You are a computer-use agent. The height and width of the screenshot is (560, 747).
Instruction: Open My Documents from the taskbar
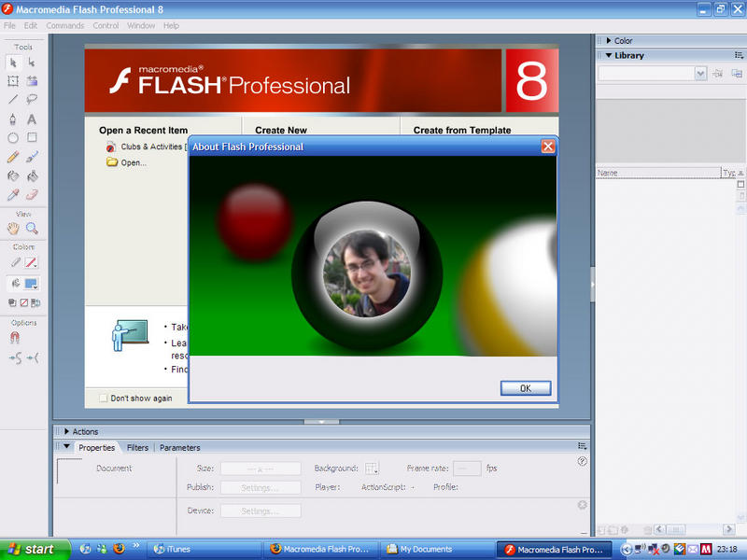click(x=436, y=549)
